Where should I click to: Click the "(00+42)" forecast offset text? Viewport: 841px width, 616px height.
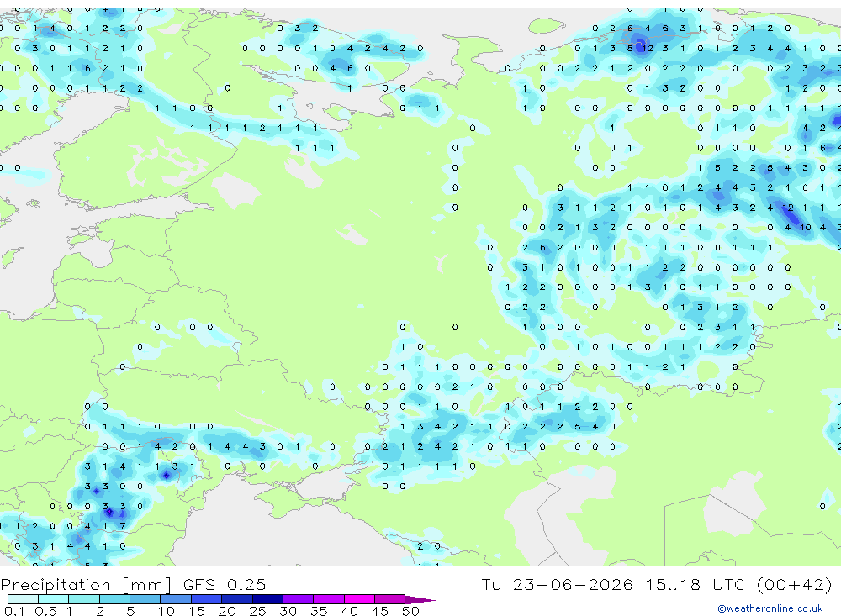coord(795,584)
